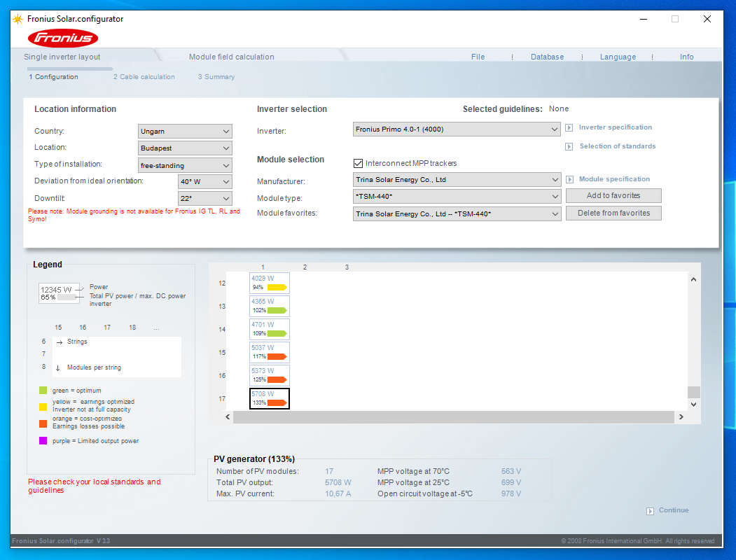Toggle Interconnect MPP trackers checkbox
The height and width of the screenshot is (560, 736).
[359, 163]
